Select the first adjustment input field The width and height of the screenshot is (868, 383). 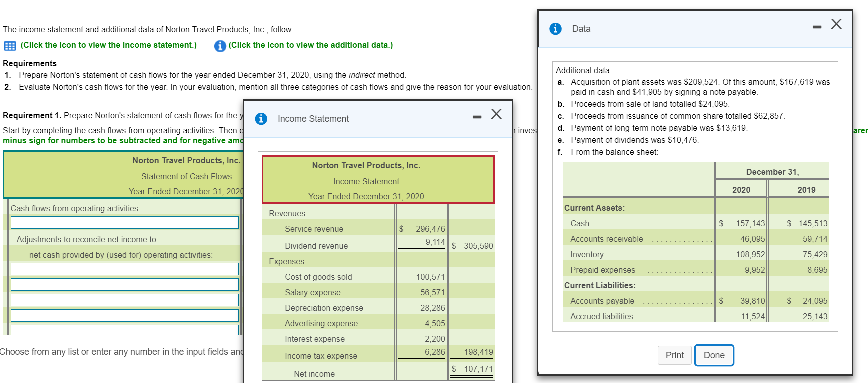125,269
